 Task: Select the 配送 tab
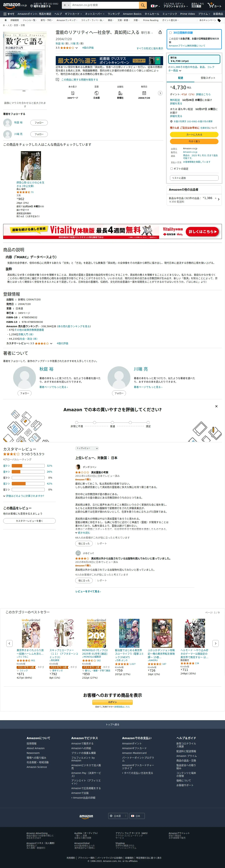click(x=180, y=78)
